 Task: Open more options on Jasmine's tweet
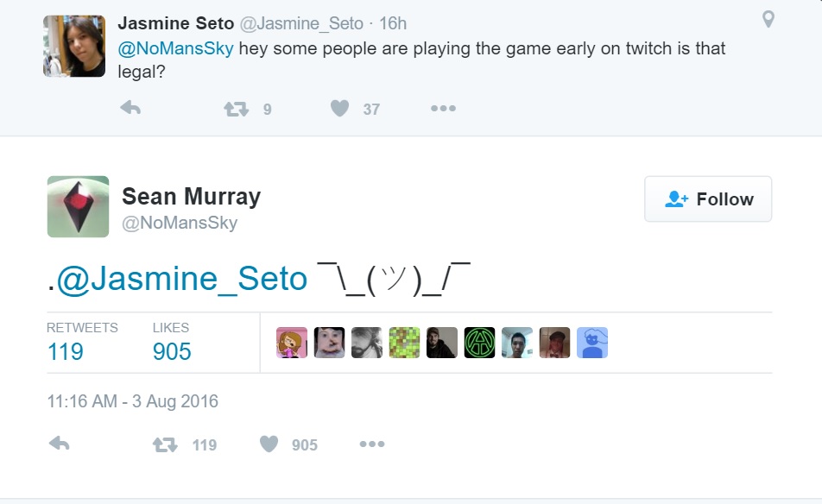[x=443, y=109]
